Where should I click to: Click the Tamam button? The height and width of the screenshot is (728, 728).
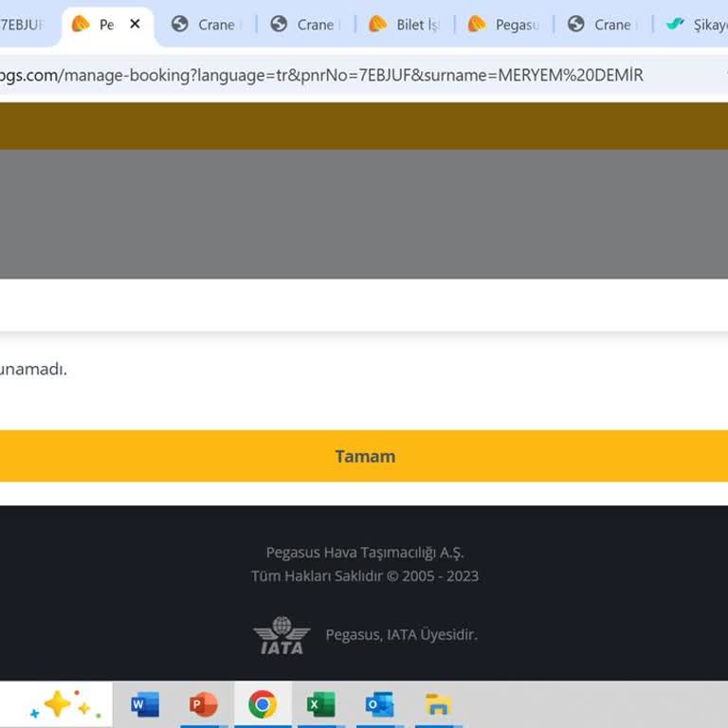click(x=364, y=456)
